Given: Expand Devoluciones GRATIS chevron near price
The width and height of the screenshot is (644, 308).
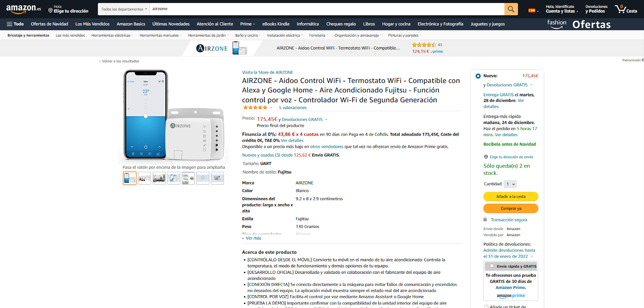Looking at the screenshot, I should pos(326,119).
